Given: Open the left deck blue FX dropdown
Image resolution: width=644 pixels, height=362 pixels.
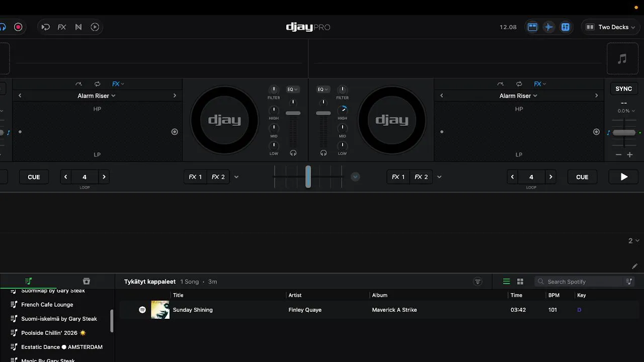Looking at the screenshot, I should pos(118,84).
